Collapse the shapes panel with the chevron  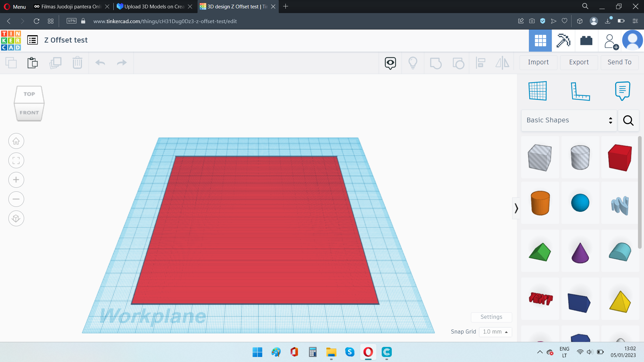tap(517, 208)
